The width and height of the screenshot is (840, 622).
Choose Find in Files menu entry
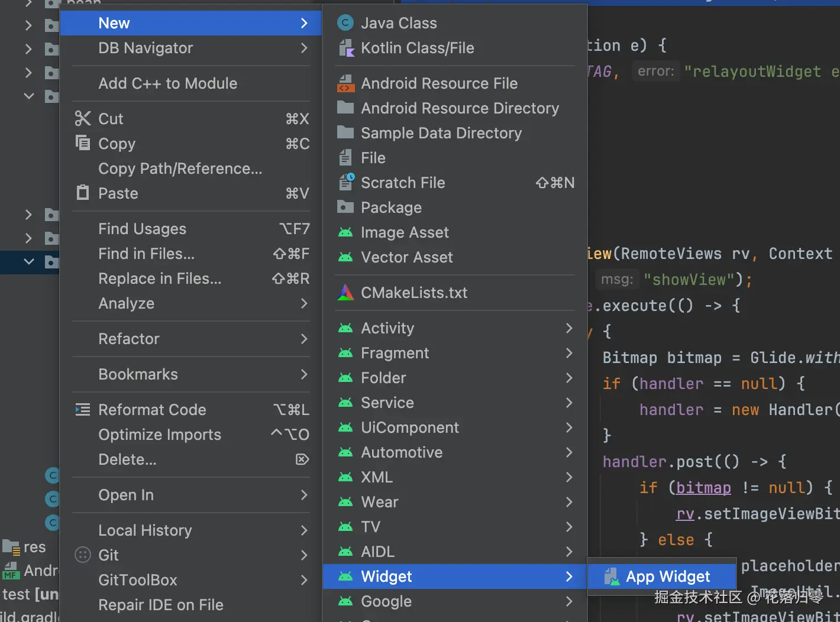(147, 254)
